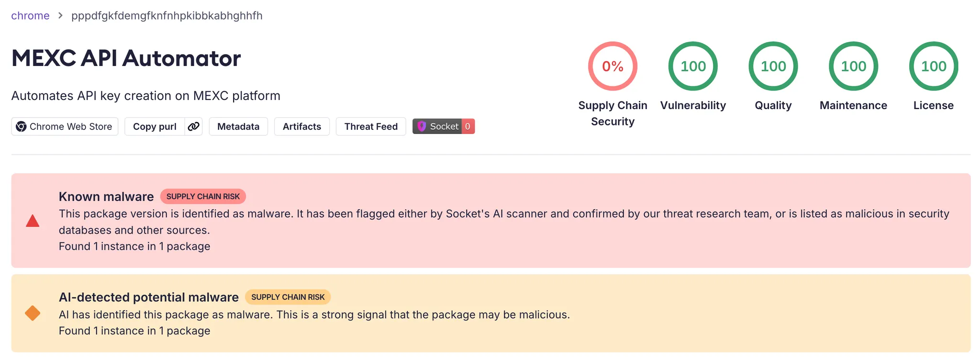
Task: Click the red triangle Known malware icon
Action: (x=33, y=221)
